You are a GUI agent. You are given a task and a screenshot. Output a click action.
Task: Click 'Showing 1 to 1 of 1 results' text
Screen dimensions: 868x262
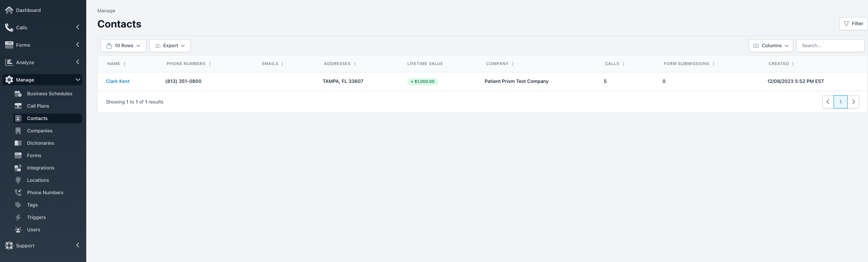(134, 102)
